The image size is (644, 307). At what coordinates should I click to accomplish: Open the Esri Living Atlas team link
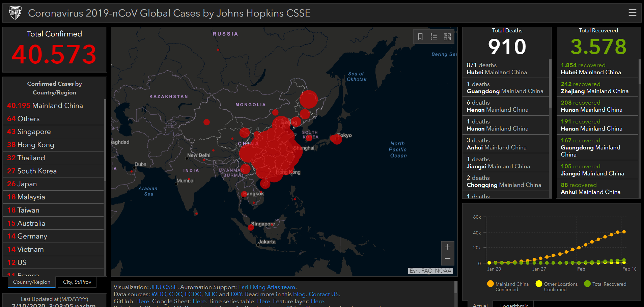click(x=267, y=287)
